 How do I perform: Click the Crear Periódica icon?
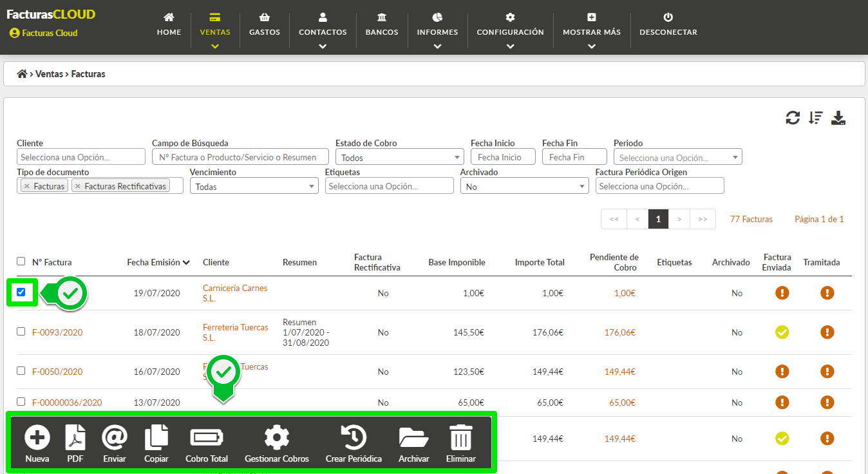(354, 439)
